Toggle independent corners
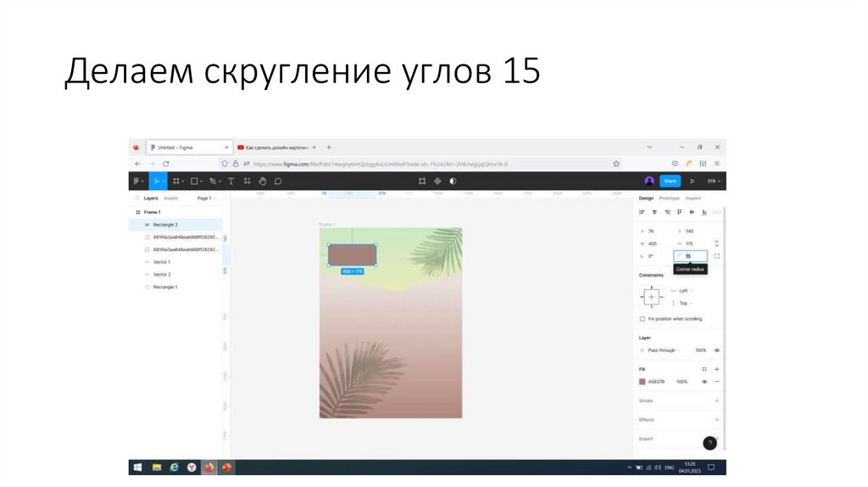This screenshot has width=868, height=487. pos(717,256)
